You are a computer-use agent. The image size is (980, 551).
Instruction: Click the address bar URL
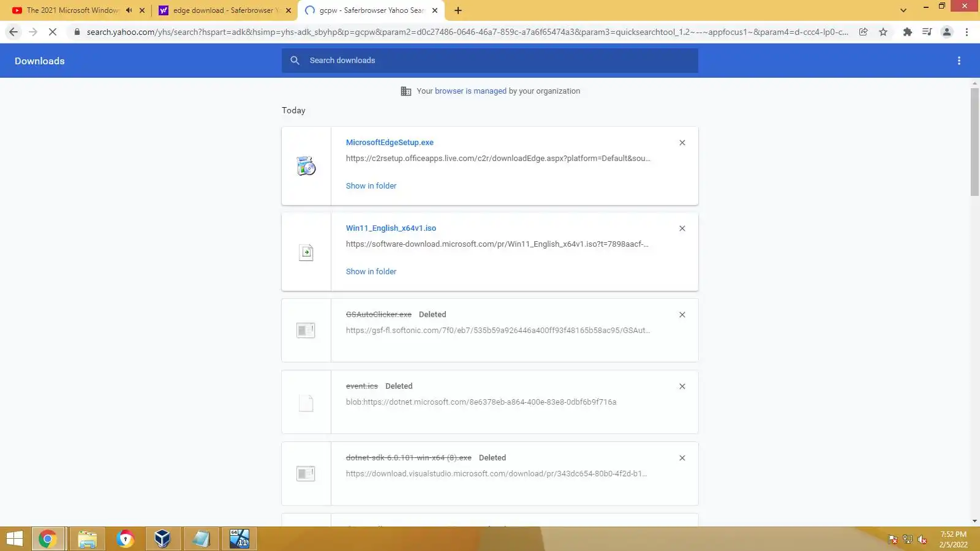tap(467, 32)
